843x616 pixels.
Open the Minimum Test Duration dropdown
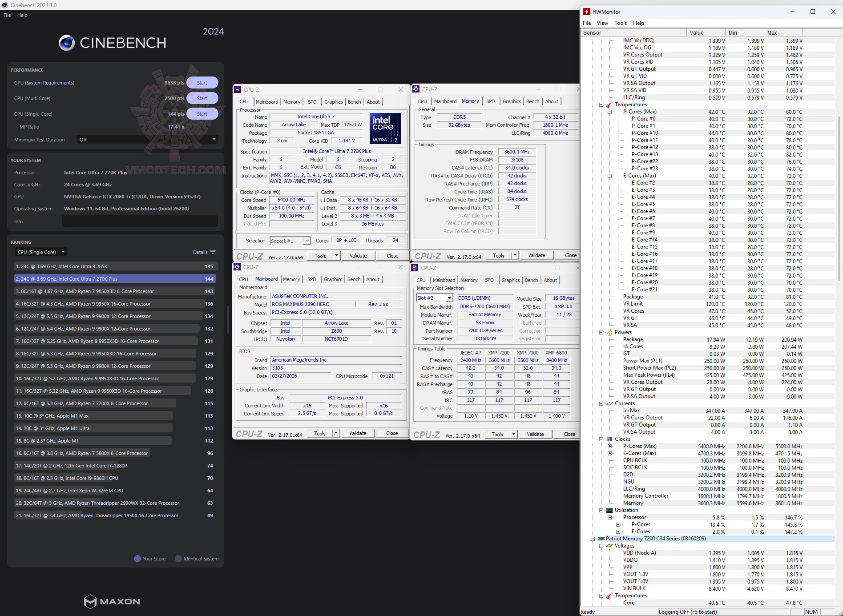click(x=147, y=140)
